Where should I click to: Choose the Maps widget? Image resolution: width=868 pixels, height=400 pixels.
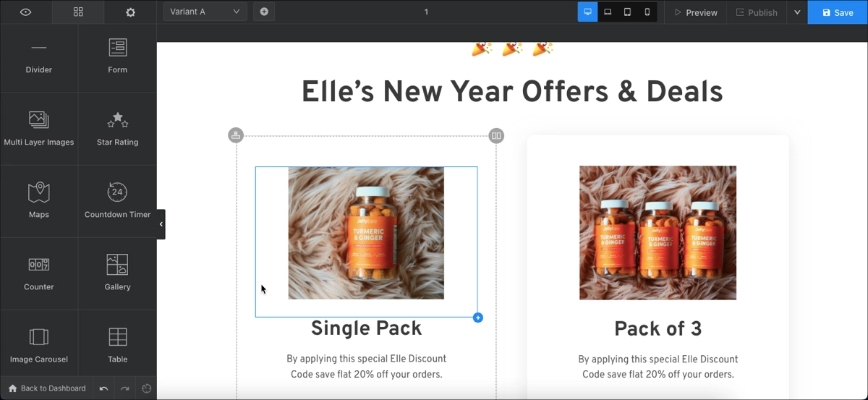(x=39, y=201)
